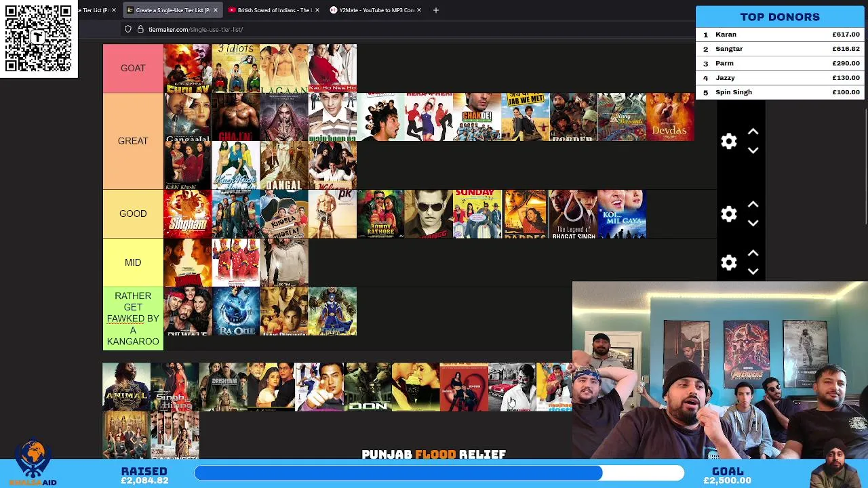The width and height of the screenshot is (868, 488).
Task: Select the Rang De Basanti poster
Action: tap(621, 117)
